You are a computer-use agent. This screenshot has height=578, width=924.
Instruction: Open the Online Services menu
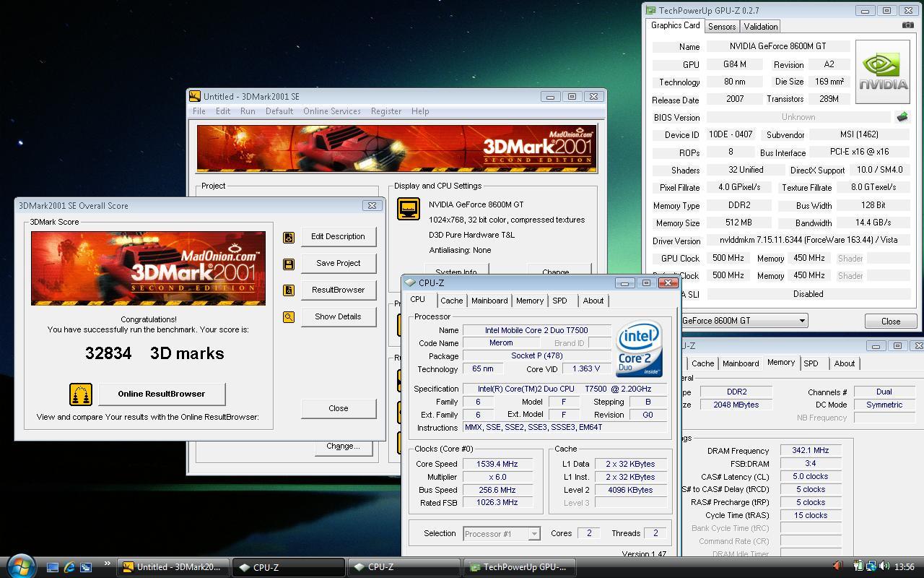[332, 111]
